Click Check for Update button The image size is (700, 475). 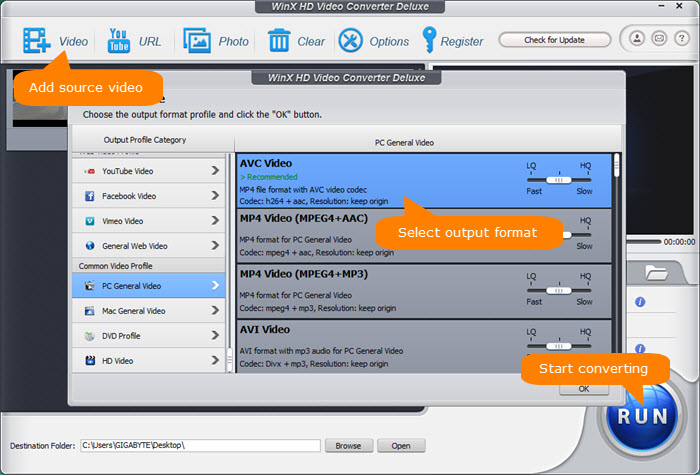point(554,40)
